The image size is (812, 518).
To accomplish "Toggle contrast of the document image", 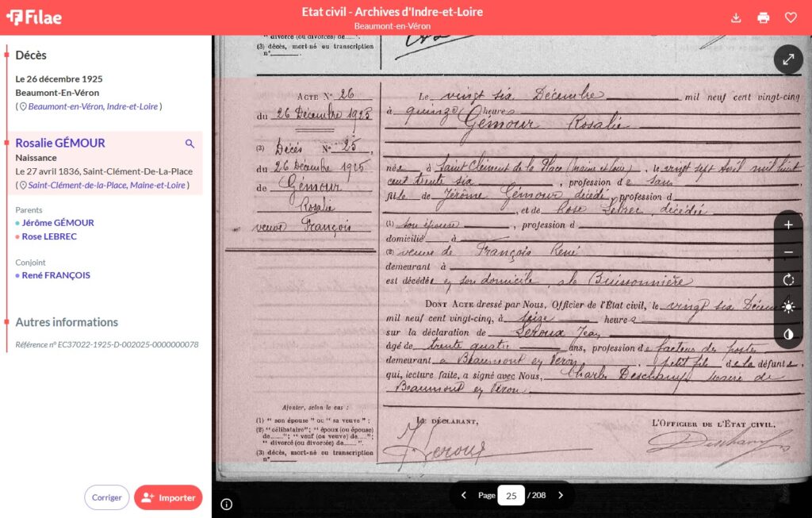I will pyautogui.click(x=788, y=334).
